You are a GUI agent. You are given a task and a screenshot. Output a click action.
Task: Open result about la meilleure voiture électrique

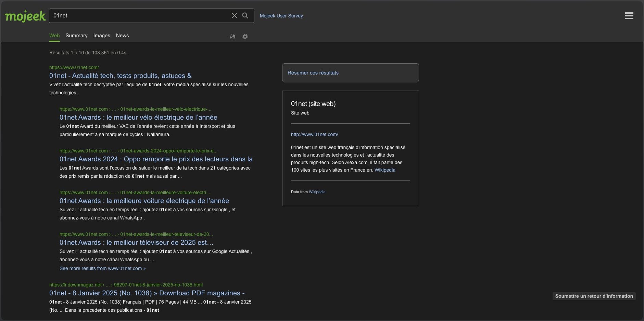pos(144,201)
